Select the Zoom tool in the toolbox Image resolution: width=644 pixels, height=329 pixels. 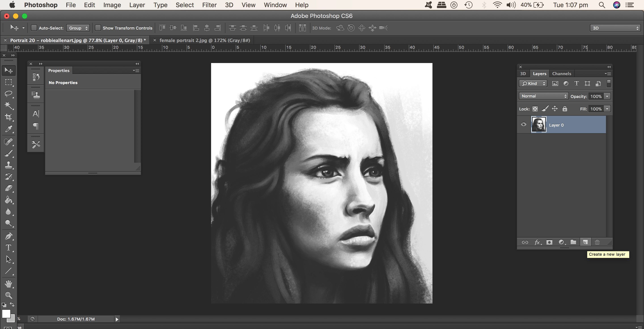coord(8,295)
